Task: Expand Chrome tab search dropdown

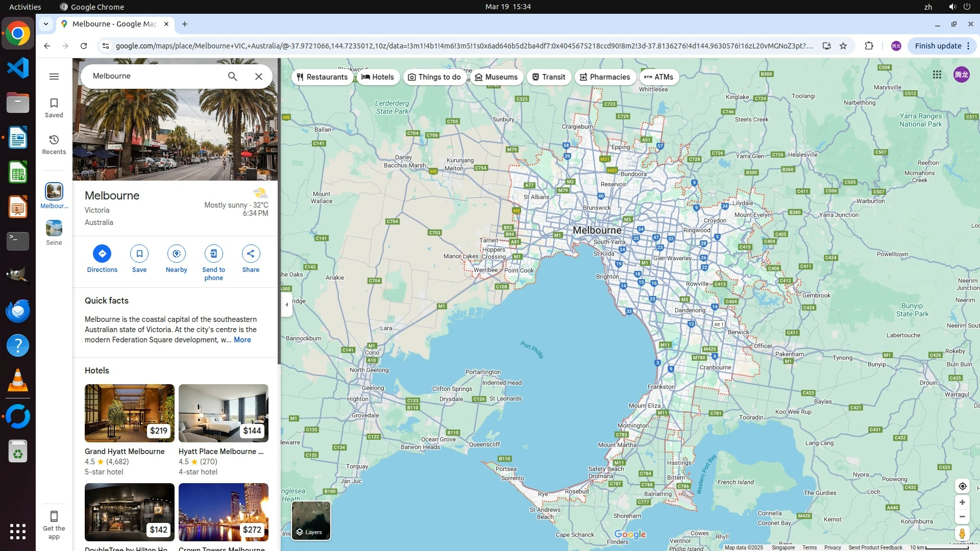Action: pyautogui.click(x=46, y=24)
